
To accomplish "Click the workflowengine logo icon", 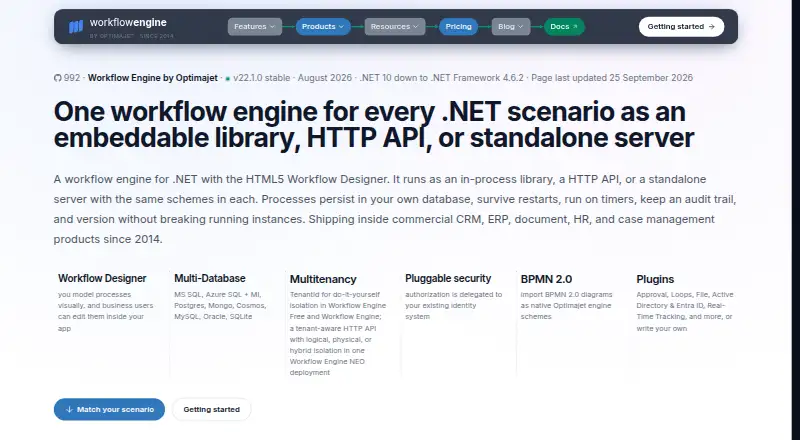I will 76,27.
